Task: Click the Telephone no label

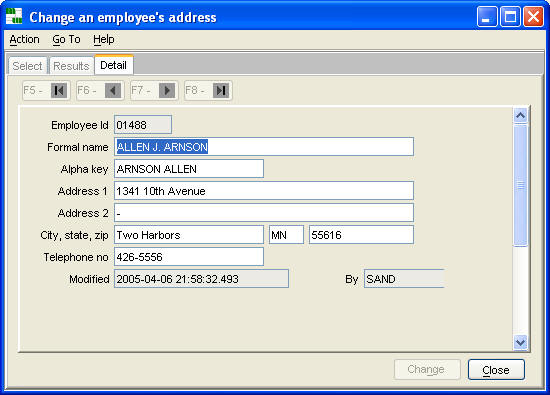Action: tap(76, 257)
